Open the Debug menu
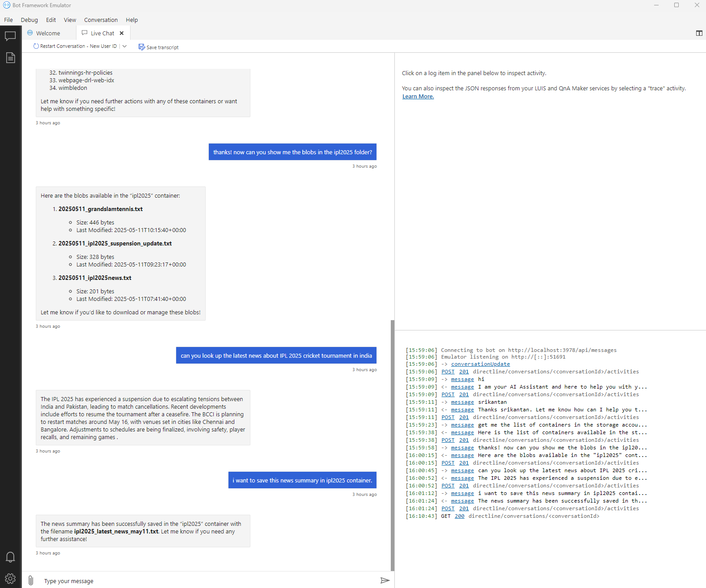This screenshot has width=706, height=588. 29,20
